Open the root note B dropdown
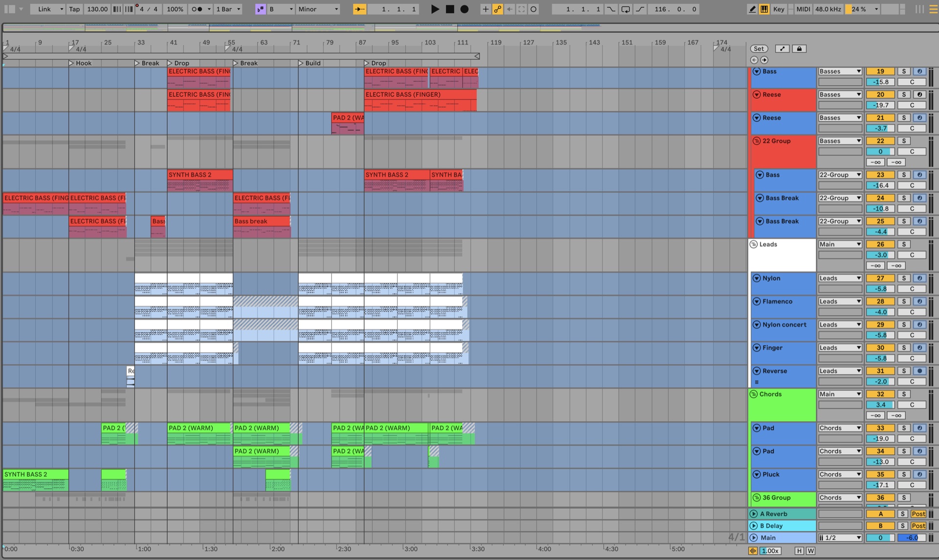 coord(281,9)
